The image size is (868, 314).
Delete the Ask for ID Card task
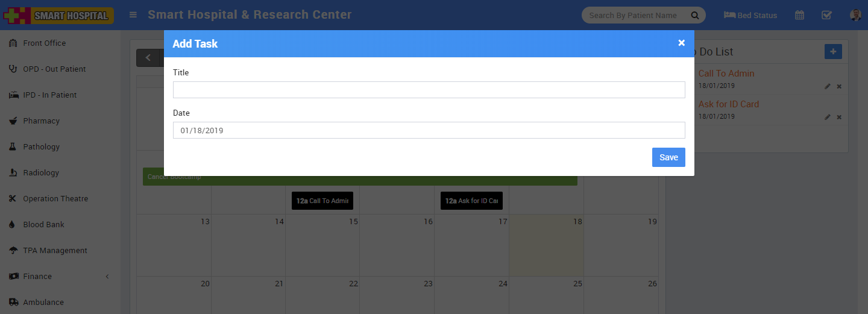(x=839, y=118)
